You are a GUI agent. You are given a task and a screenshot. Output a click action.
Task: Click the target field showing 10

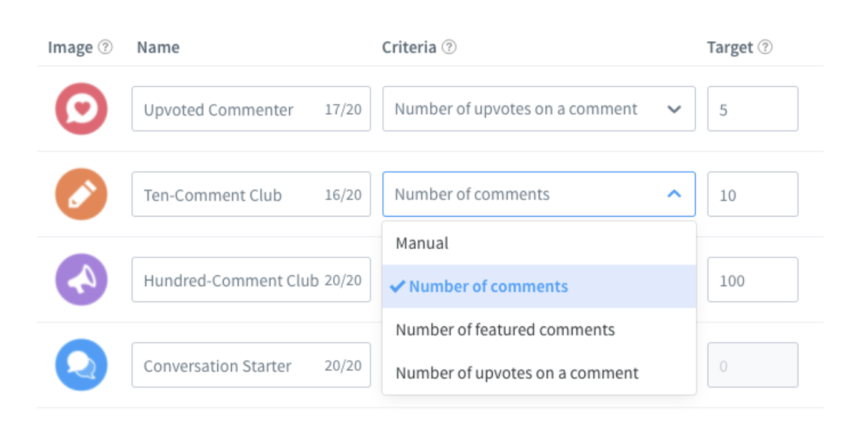tap(752, 194)
